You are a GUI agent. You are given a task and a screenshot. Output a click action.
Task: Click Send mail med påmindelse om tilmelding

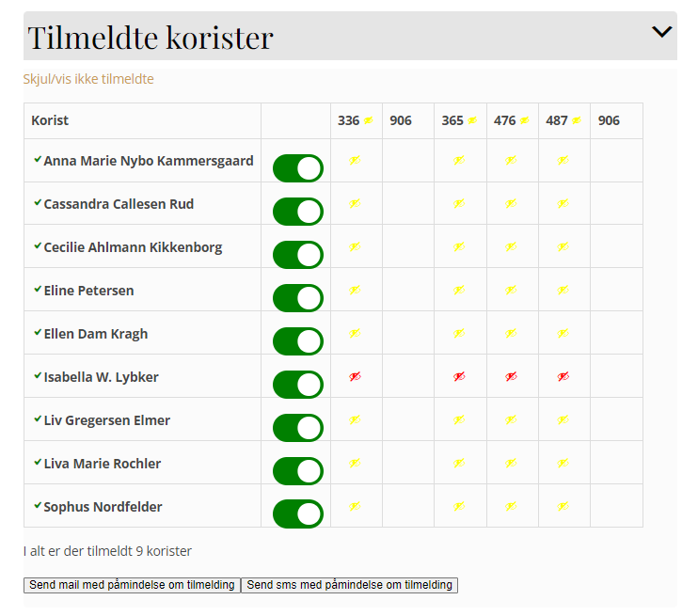[x=133, y=585]
